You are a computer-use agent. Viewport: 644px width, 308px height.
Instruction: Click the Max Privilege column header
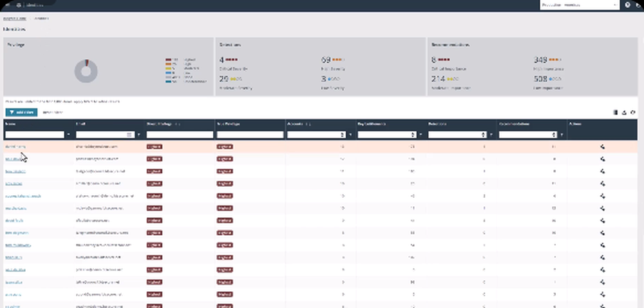click(229, 124)
